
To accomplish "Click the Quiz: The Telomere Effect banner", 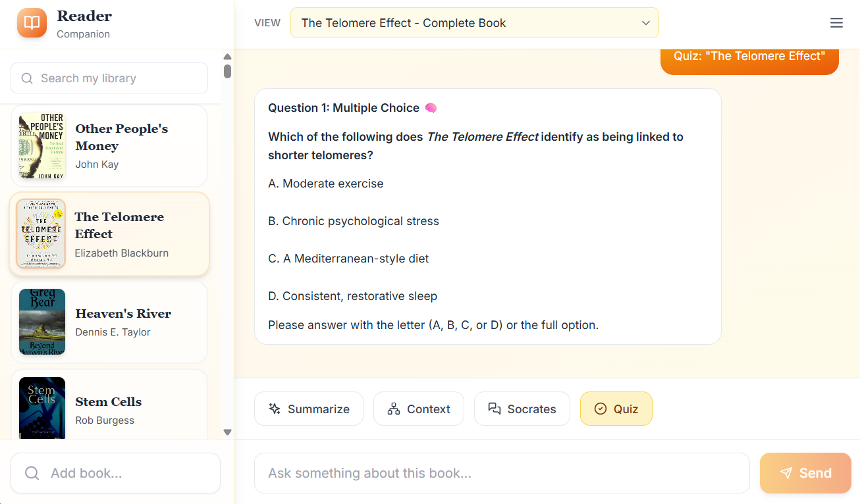I will point(749,56).
